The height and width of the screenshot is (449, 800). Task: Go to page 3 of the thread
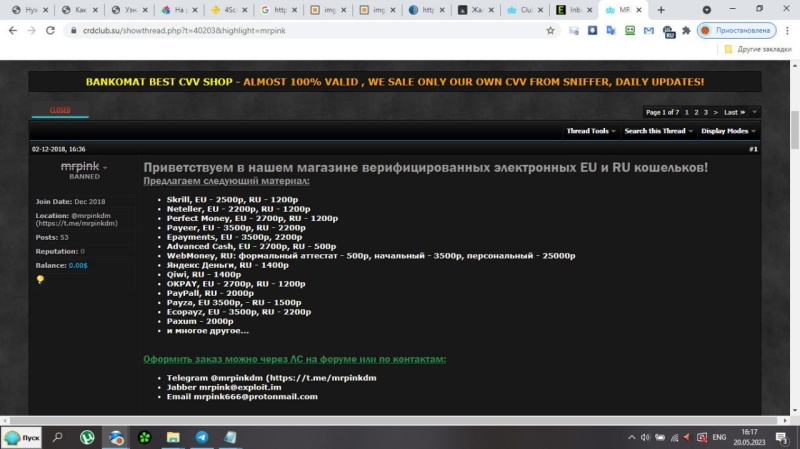[706, 112]
